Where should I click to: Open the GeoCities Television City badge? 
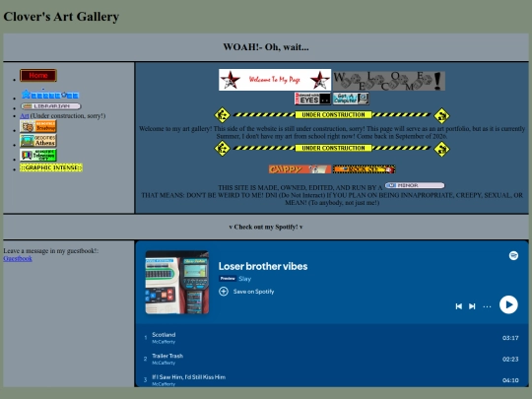[x=38, y=155]
